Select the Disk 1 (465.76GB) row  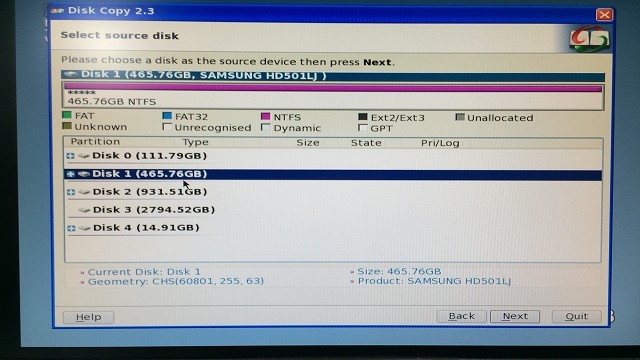pyautogui.click(x=333, y=174)
